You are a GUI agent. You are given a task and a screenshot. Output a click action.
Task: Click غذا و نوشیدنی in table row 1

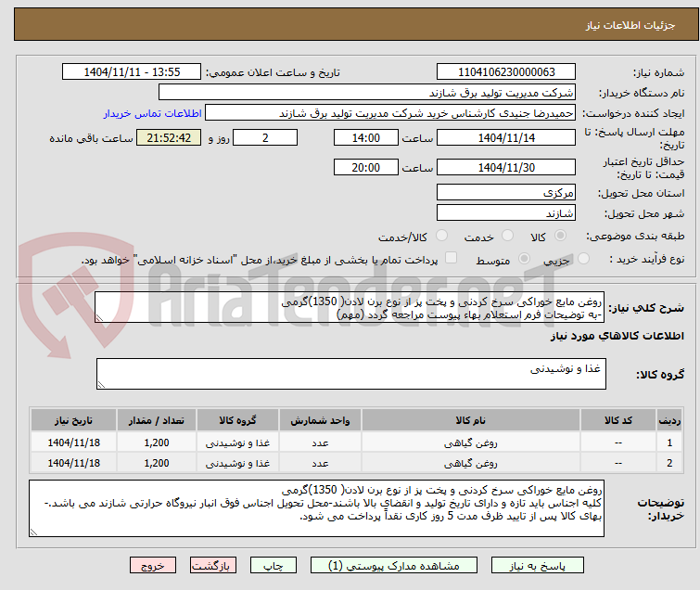[x=237, y=443]
